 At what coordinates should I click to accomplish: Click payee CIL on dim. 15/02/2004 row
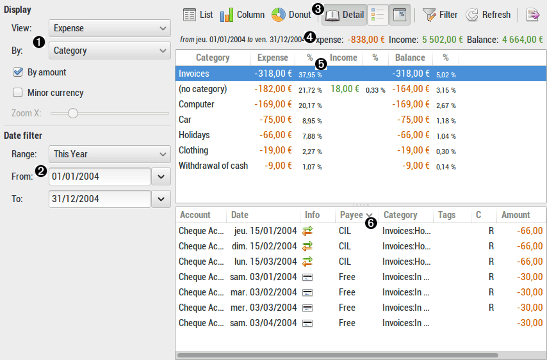(x=345, y=246)
